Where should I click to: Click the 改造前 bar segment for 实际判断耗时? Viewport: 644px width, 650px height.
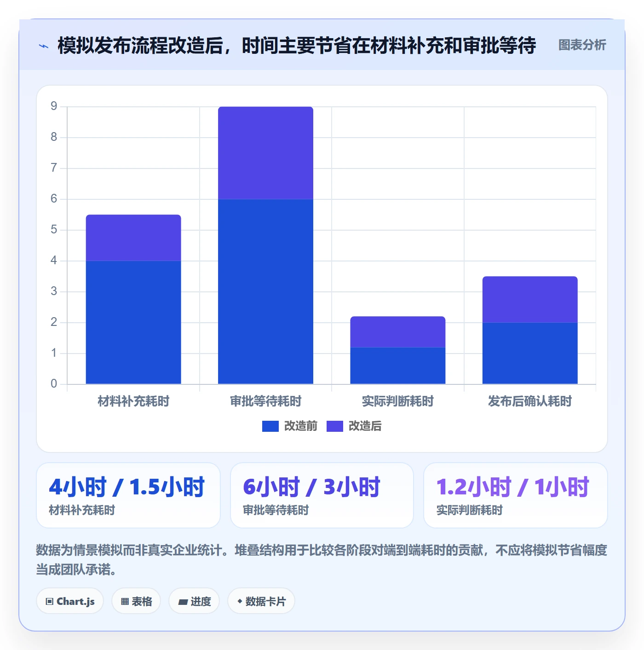pyautogui.click(x=398, y=366)
